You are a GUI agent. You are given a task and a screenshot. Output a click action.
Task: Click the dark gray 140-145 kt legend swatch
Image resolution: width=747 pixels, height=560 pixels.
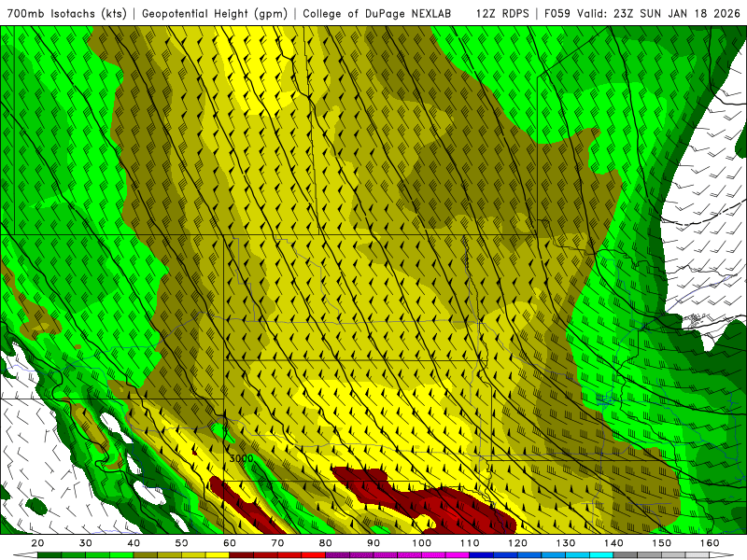tap(626, 555)
